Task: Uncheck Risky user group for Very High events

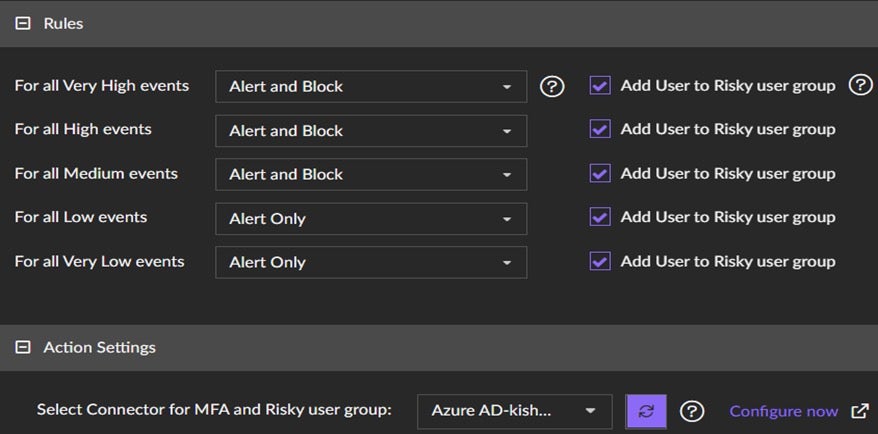Action: [x=600, y=86]
